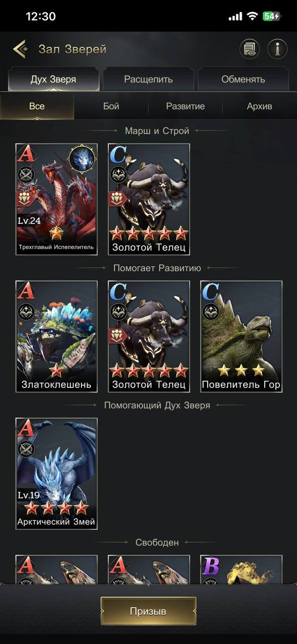Screen dimensions: 297x644
Task: Tap the blue dragon badge on Трехглавый Испепелитель
Action: tap(81, 159)
